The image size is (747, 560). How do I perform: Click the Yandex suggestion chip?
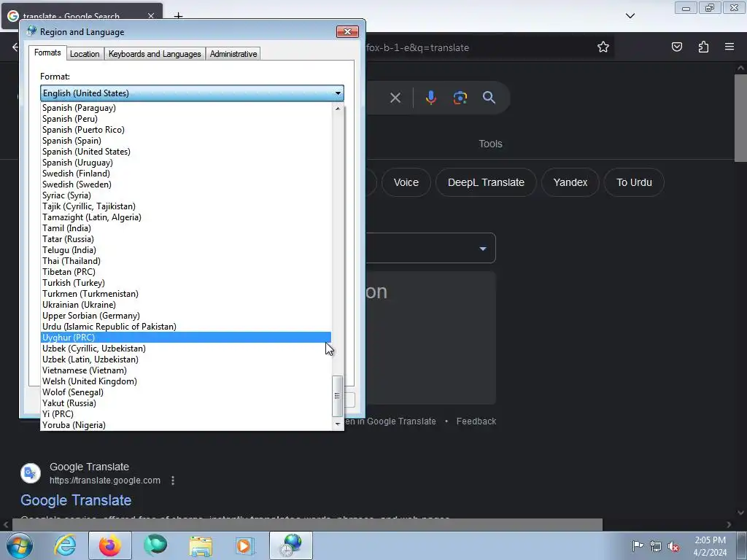pyautogui.click(x=570, y=182)
